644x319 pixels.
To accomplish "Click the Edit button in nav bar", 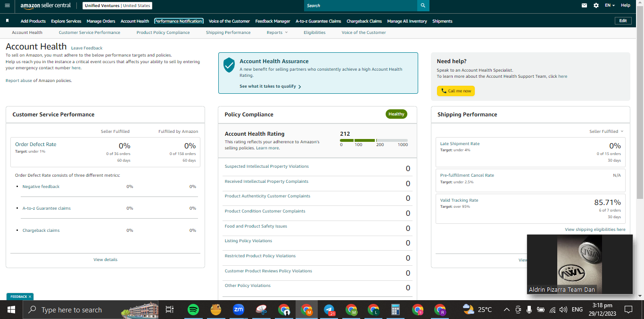I will tap(623, 21).
